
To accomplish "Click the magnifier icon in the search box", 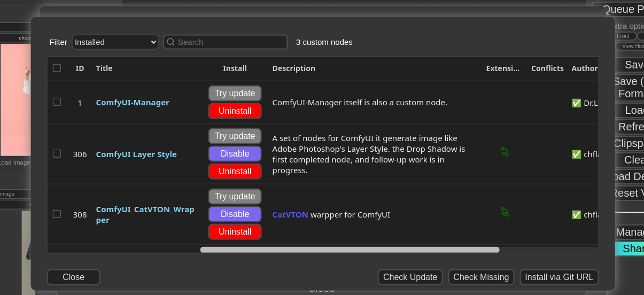I will (x=170, y=42).
